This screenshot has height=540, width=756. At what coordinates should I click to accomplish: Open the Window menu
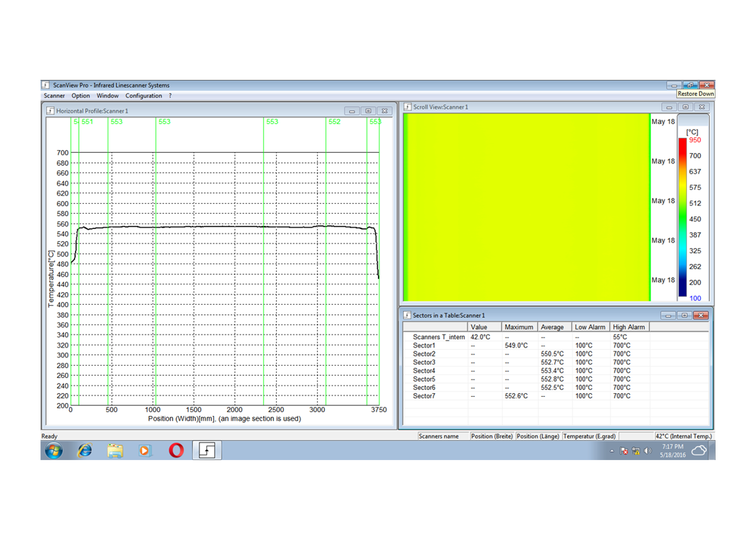[107, 96]
